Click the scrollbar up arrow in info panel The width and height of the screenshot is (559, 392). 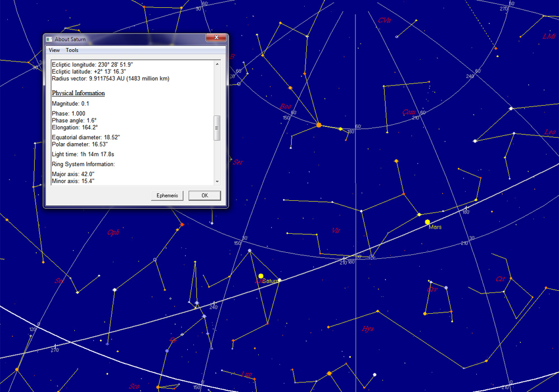pyautogui.click(x=217, y=64)
